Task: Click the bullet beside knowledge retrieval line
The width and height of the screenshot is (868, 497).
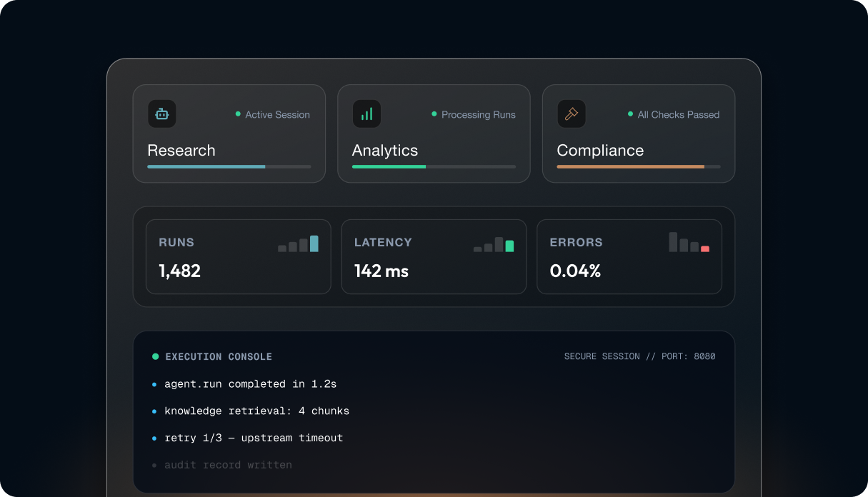Action: coord(154,411)
